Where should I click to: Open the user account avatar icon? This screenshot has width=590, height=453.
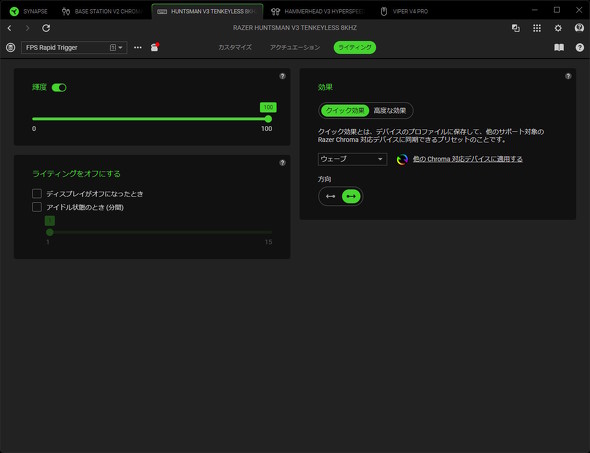click(x=579, y=28)
